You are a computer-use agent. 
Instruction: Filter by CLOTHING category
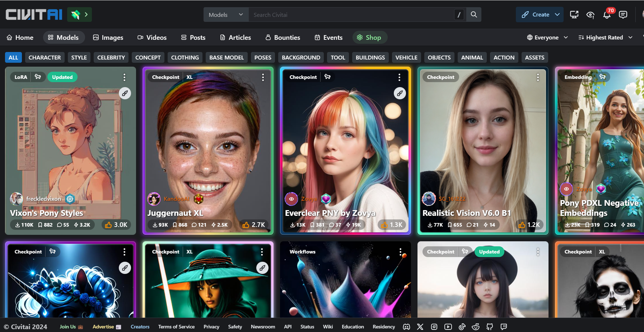pyautogui.click(x=185, y=57)
